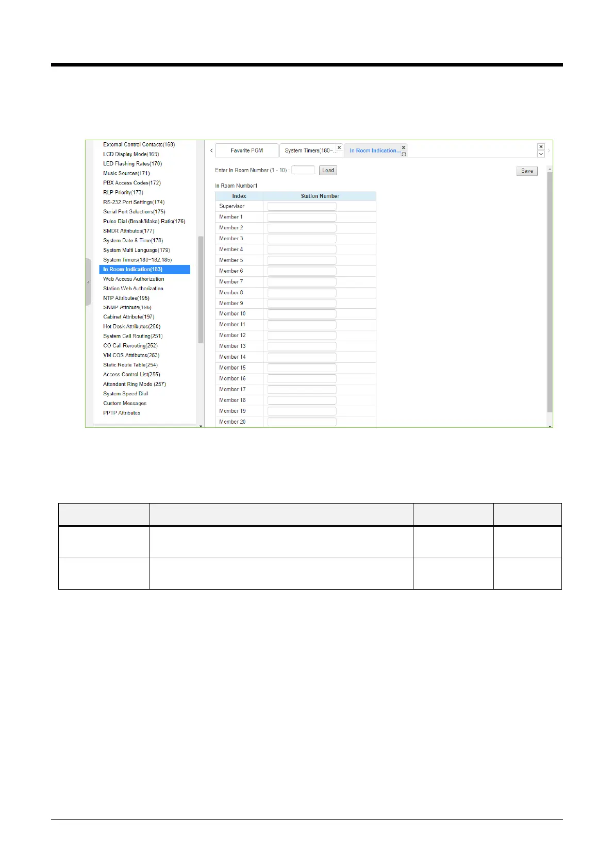This screenshot has height=868, width=614.
Task: Open Music Sources(171)
Action: click(126, 173)
